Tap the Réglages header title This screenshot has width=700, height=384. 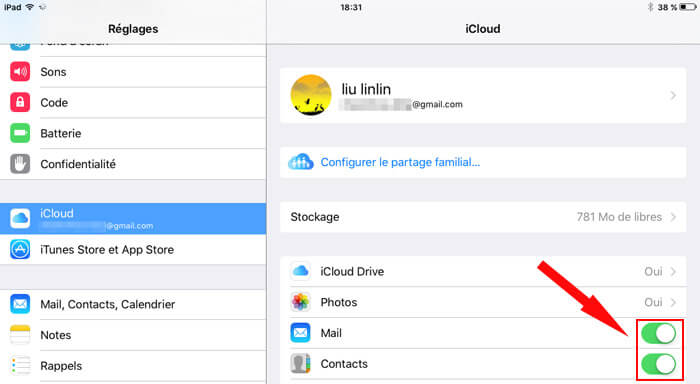133,29
